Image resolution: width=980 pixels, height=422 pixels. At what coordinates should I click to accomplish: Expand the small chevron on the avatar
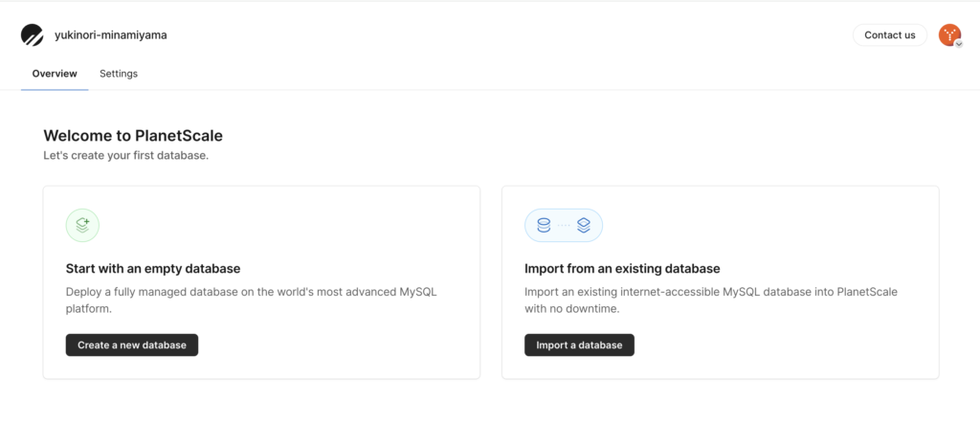pyautogui.click(x=956, y=42)
